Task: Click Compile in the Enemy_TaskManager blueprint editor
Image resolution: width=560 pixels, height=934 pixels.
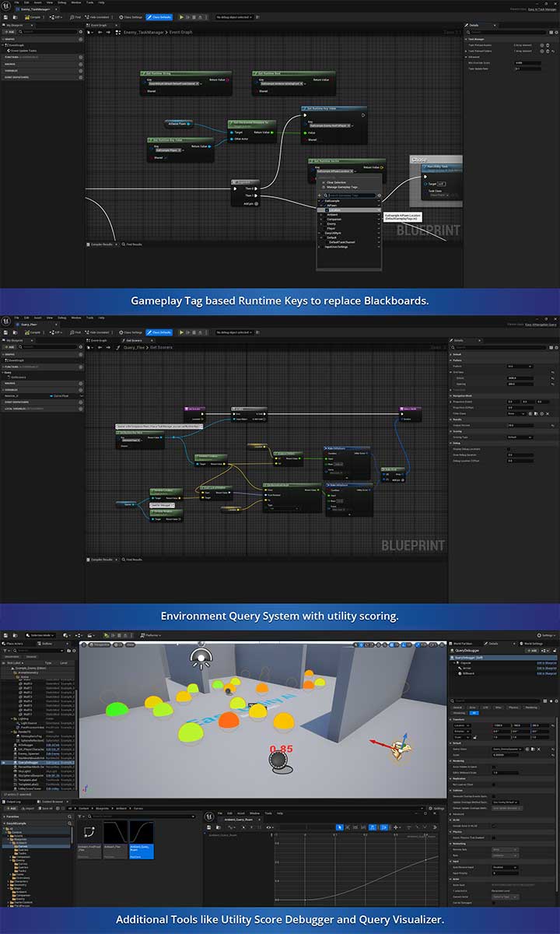Action: click(x=33, y=16)
